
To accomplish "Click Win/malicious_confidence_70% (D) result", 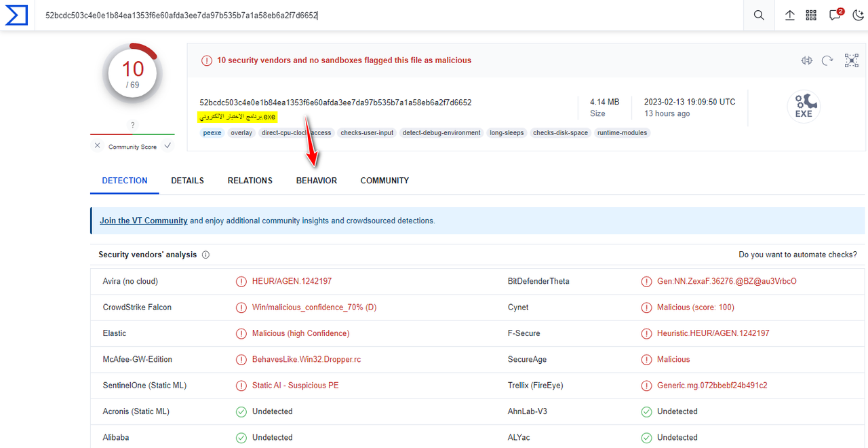I will [x=314, y=307].
